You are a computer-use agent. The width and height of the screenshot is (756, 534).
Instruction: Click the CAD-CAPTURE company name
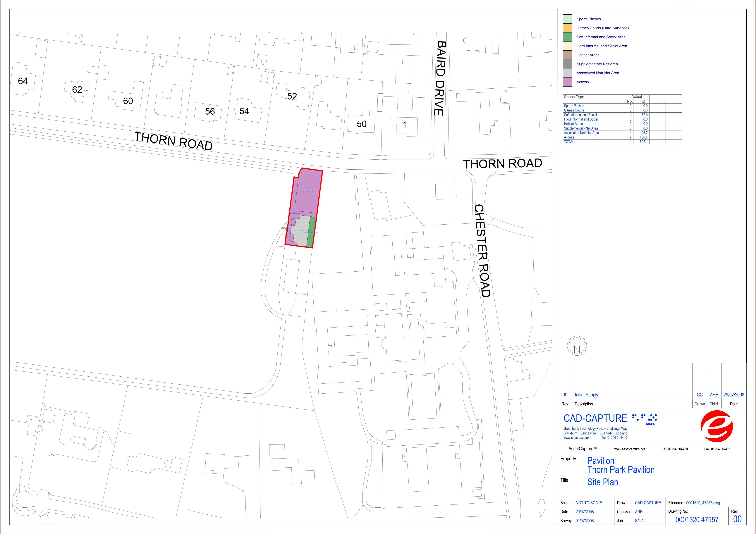[x=595, y=418]
